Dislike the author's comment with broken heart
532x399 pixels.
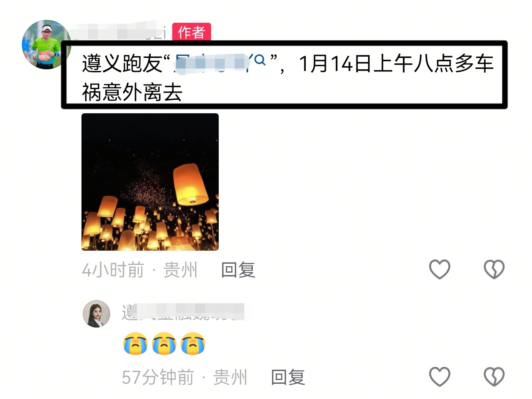click(494, 269)
